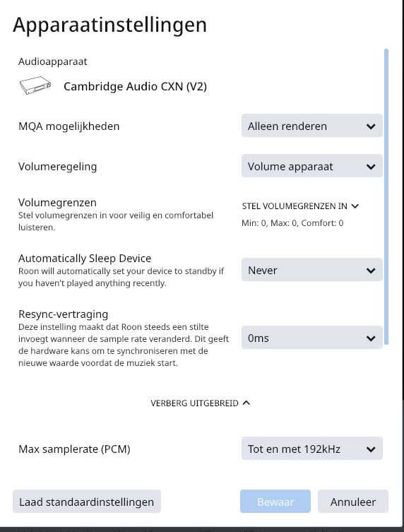Open the Automatically Sleep Device Never dropdown
This screenshot has height=532, width=404.
click(311, 270)
